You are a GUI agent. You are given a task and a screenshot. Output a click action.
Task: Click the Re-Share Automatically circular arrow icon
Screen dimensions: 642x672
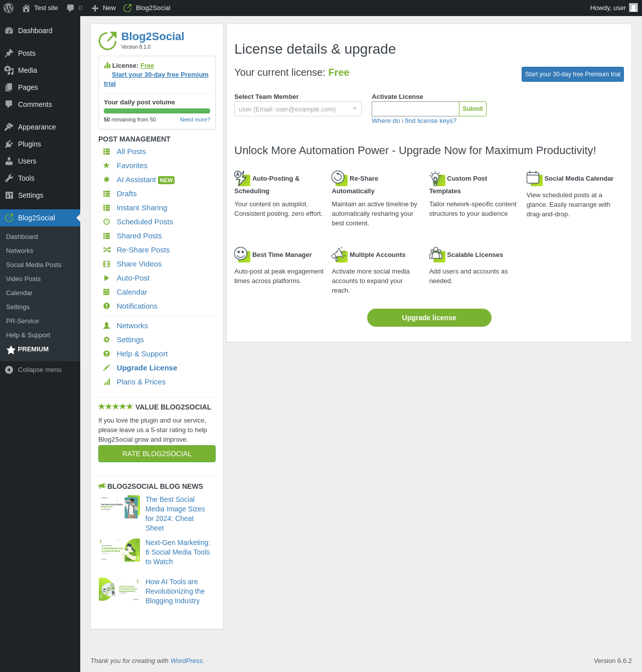(339, 178)
